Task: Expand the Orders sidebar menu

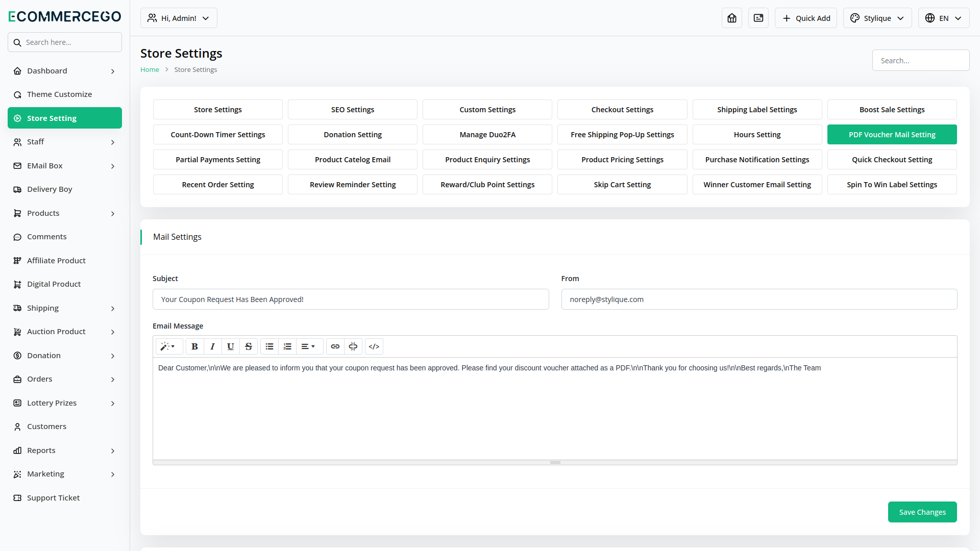Action: pyautogui.click(x=65, y=379)
